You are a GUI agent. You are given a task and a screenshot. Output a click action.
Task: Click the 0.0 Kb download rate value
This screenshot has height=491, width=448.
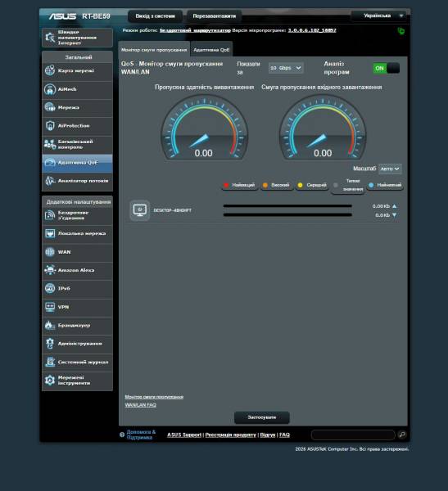(x=382, y=215)
